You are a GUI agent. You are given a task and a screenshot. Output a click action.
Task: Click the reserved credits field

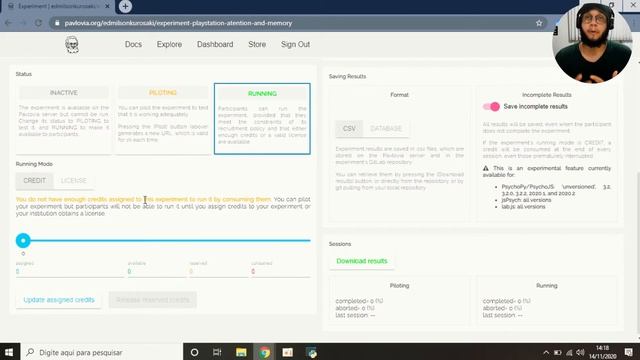[218, 271]
